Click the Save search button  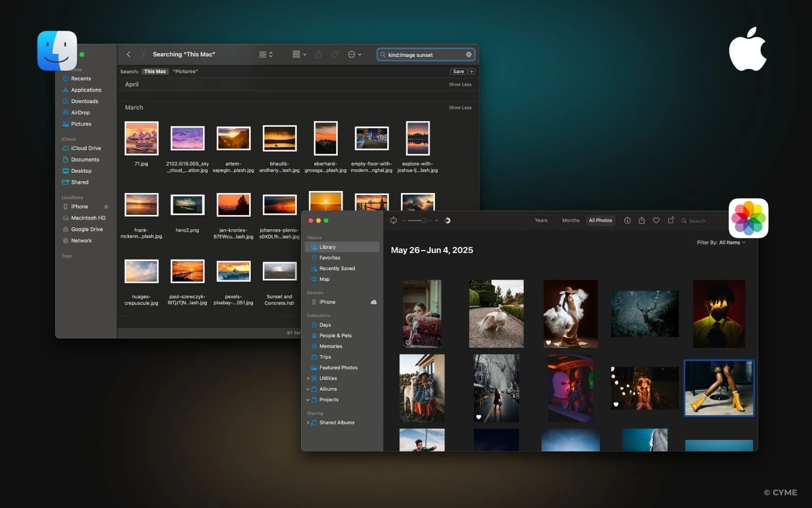pos(458,72)
